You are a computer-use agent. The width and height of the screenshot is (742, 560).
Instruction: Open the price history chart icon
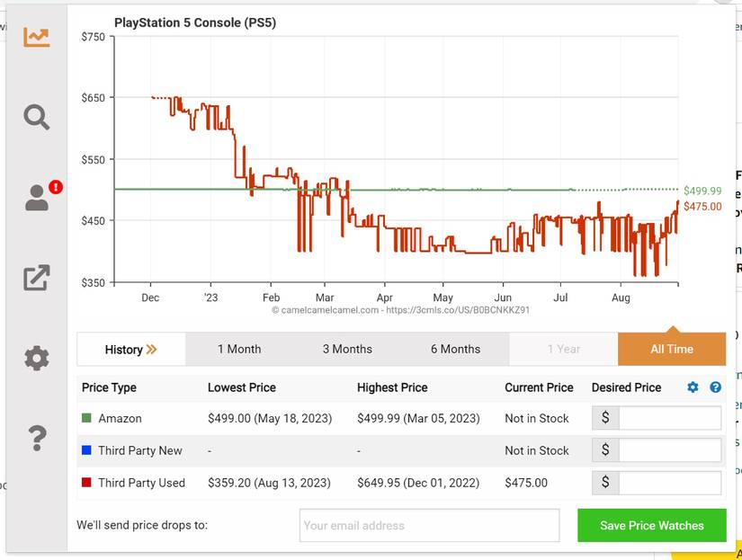(x=37, y=37)
